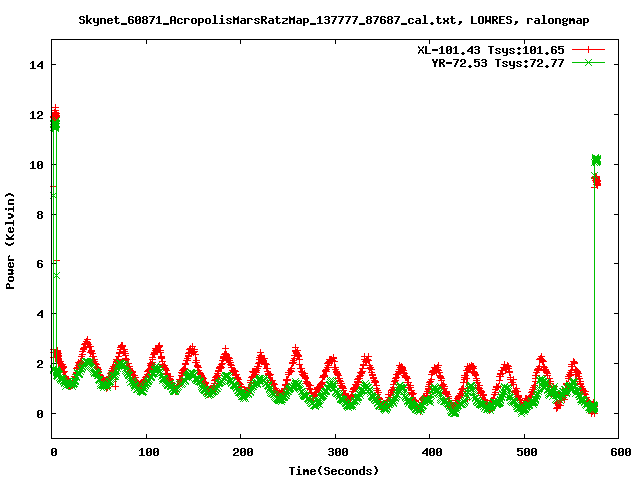Click the XL-101.43 Tsys:101.65 legend label
640x480 pixels.
[491, 50]
